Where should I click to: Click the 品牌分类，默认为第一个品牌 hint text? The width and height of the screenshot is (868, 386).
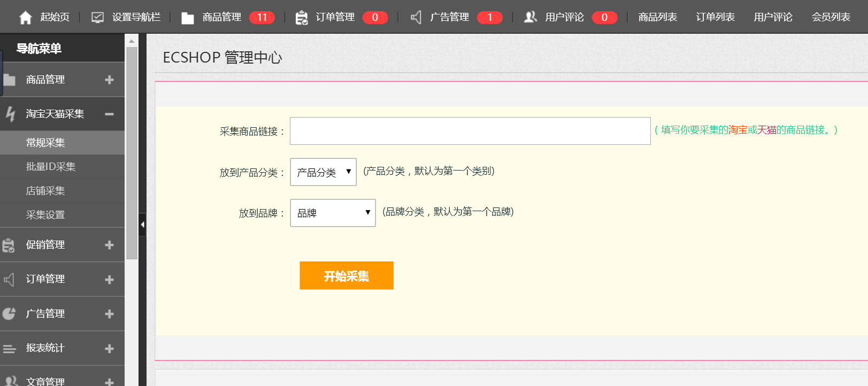pos(448,212)
